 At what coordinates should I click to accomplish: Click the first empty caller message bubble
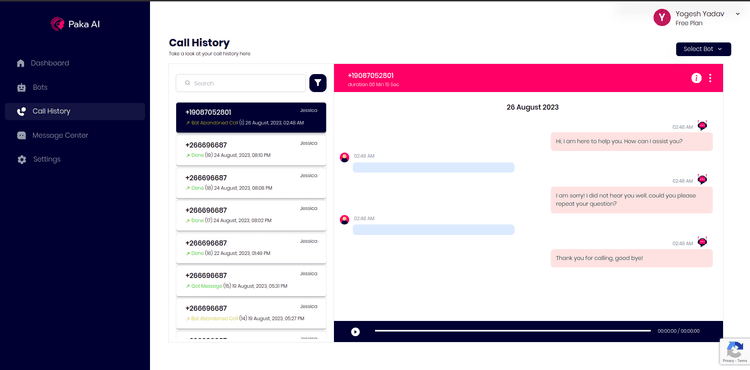[x=433, y=167]
